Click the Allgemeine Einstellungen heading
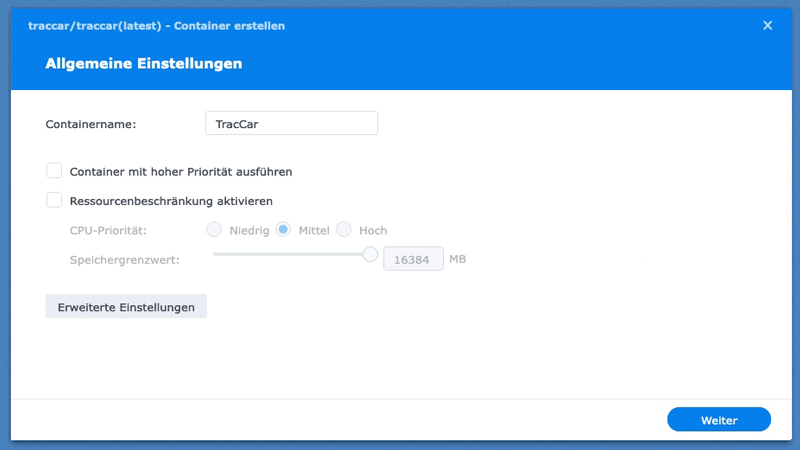This screenshot has height=450, width=800. pos(143,64)
